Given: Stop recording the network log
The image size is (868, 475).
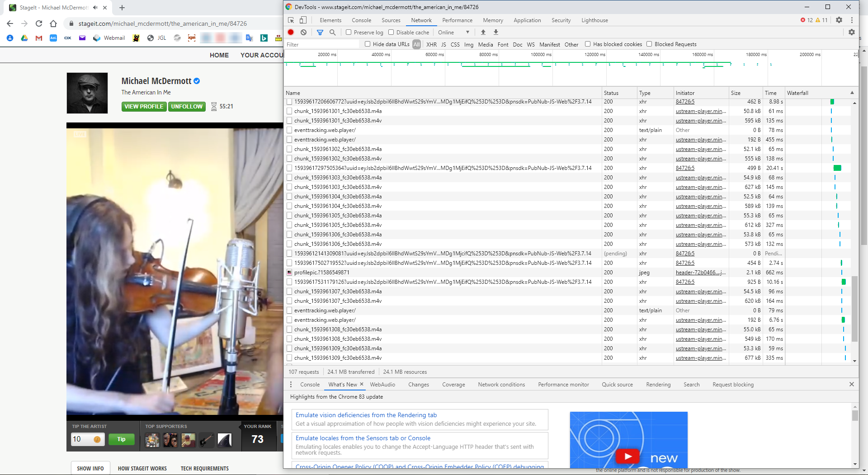Looking at the screenshot, I should point(291,33).
